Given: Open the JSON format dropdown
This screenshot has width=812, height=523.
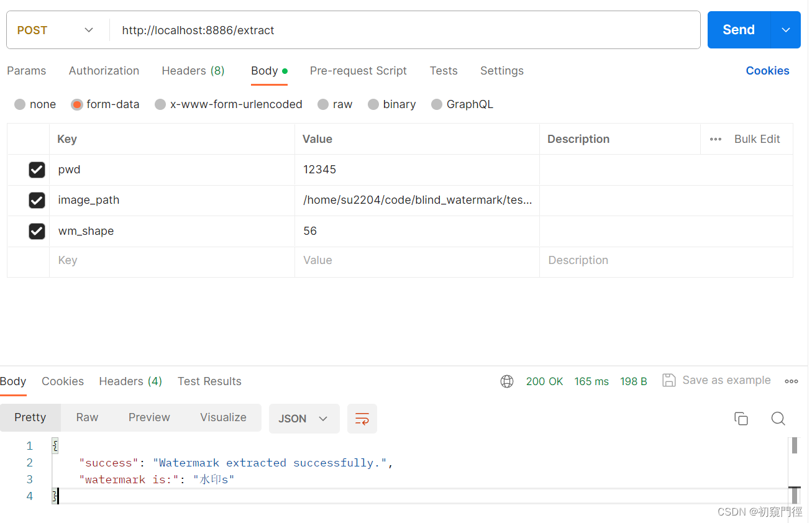Looking at the screenshot, I should (304, 419).
